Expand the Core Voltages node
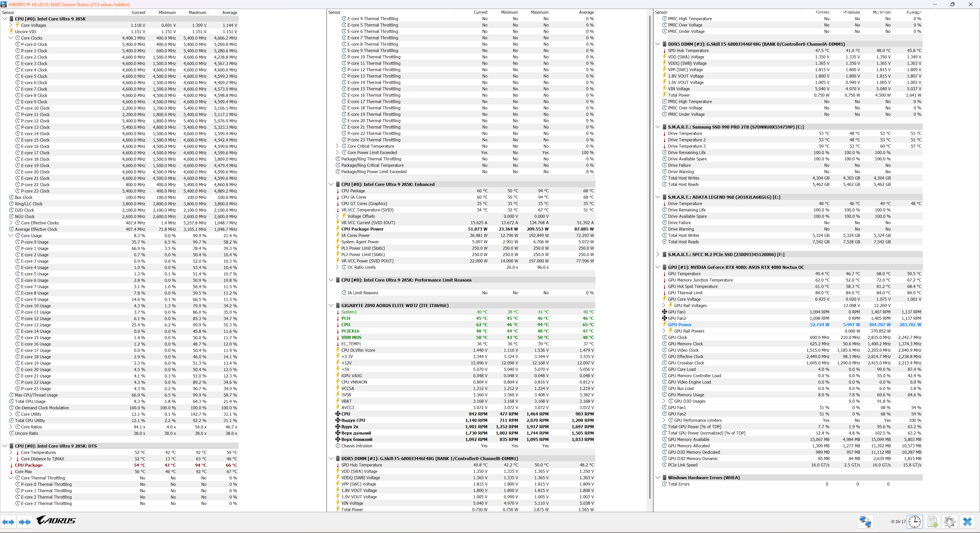 tap(11, 25)
